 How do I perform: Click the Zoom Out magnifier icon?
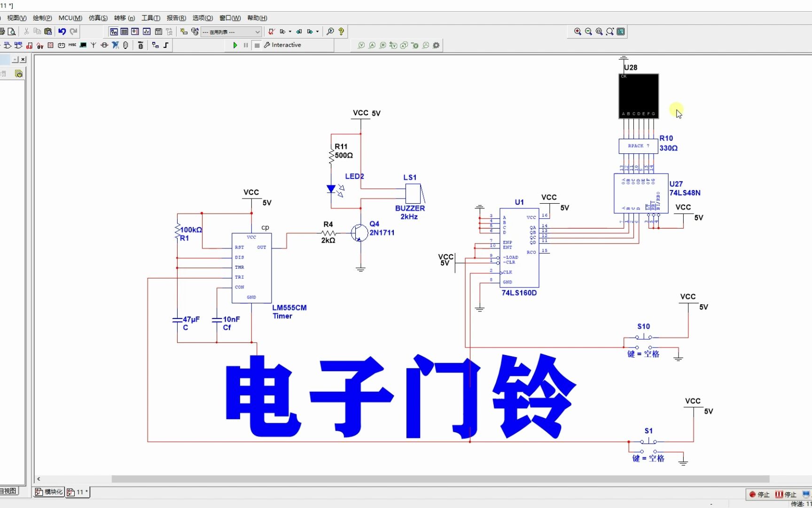588,32
